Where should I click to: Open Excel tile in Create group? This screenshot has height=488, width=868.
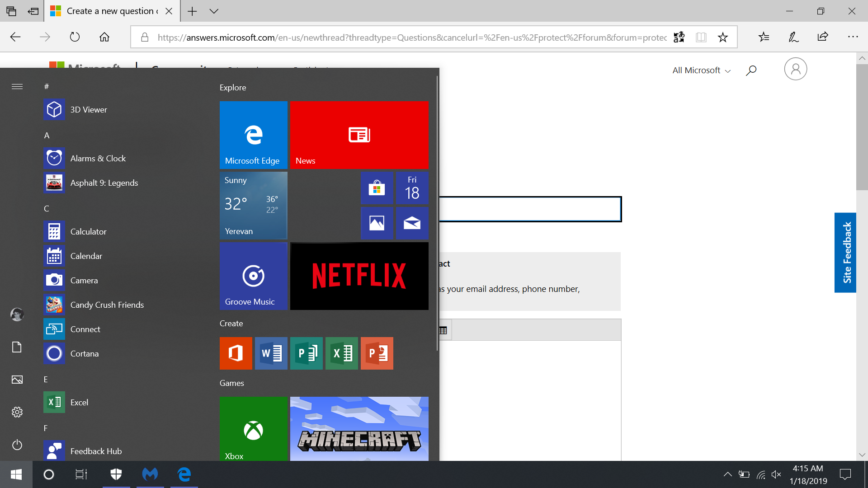342,353
